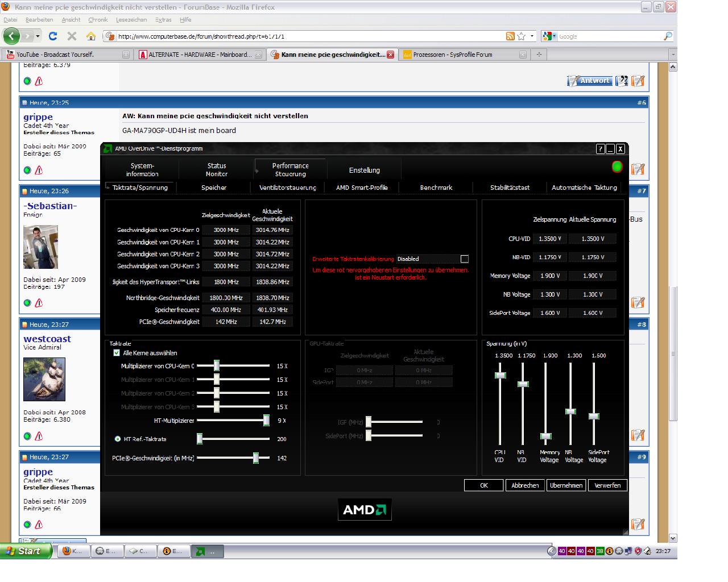This screenshot has height=582, width=728.
Task: Click the RSS feed icon in address bar
Action: (510, 36)
